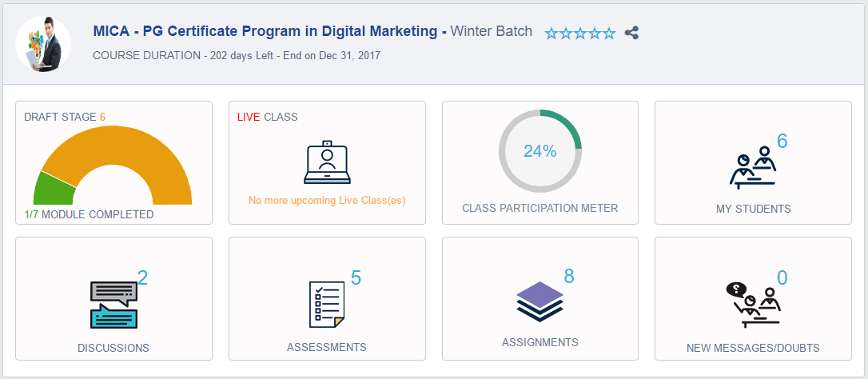Image resolution: width=868 pixels, height=379 pixels.
Task: Open the New Messages/Doubts icon
Action: click(x=753, y=305)
